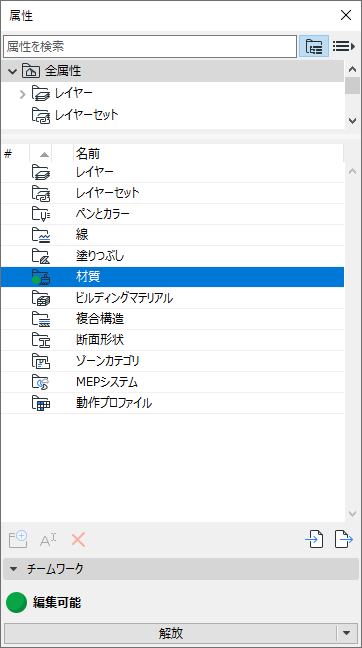Screen dimensions: 362x648
Task: Select the 全属性 tree item
Action: point(62,71)
